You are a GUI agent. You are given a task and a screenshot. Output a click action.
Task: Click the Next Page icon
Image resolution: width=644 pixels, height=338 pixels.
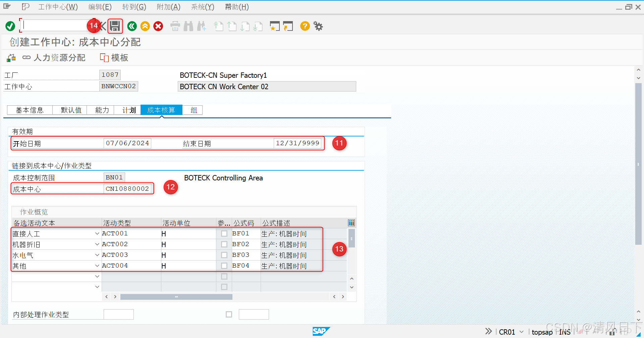pyautogui.click(x=245, y=26)
